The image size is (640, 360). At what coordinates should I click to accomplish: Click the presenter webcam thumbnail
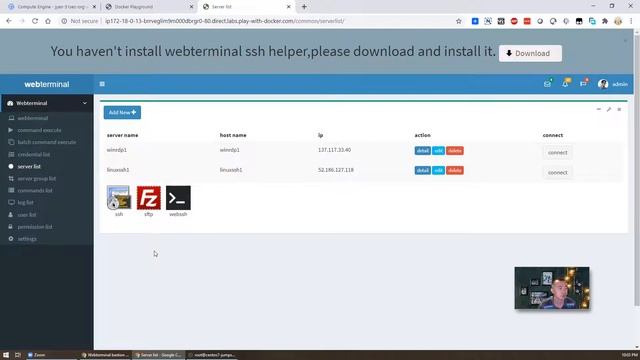tap(552, 288)
